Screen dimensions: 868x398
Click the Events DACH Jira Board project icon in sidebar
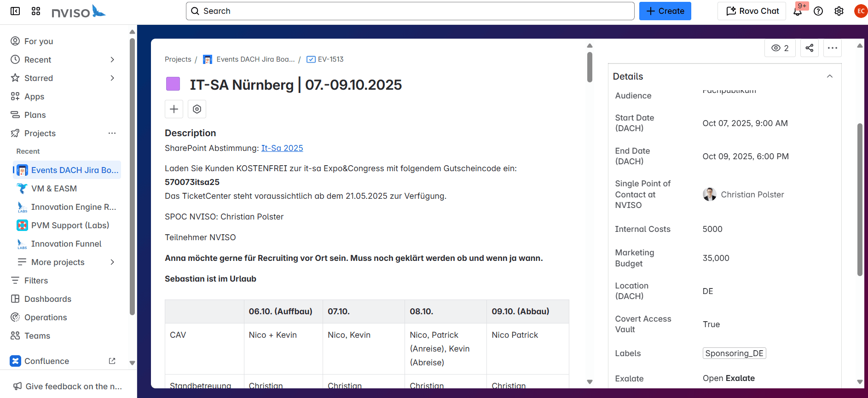click(23, 170)
